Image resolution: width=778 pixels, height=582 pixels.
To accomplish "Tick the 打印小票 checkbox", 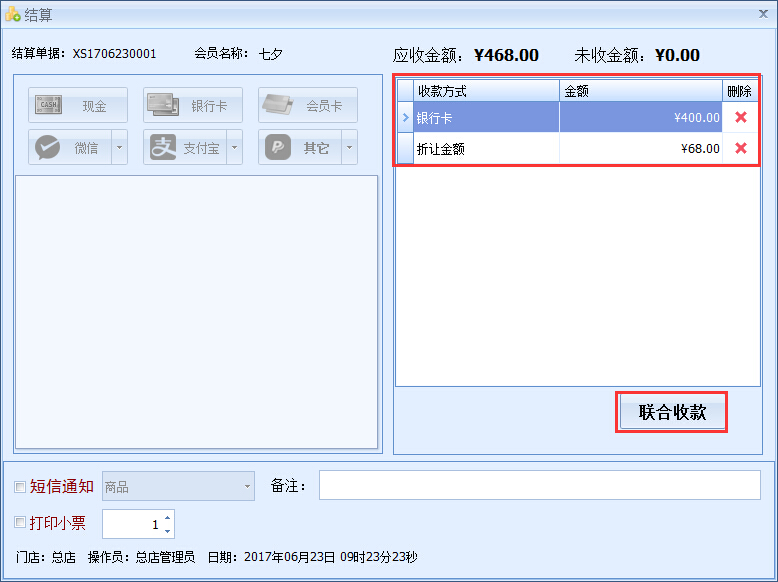I will pos(20,522).
